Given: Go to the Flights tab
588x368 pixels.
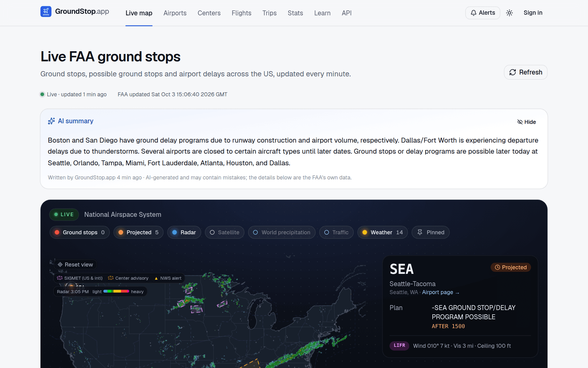Looking at the screenshot, I should point(241,13).
